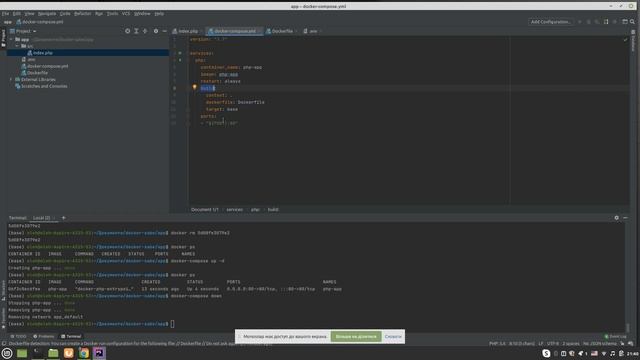This screenshot has width=640, height=360.
Task: Collapse the app root folder in Project tree
Action: (x=11, y=40)
